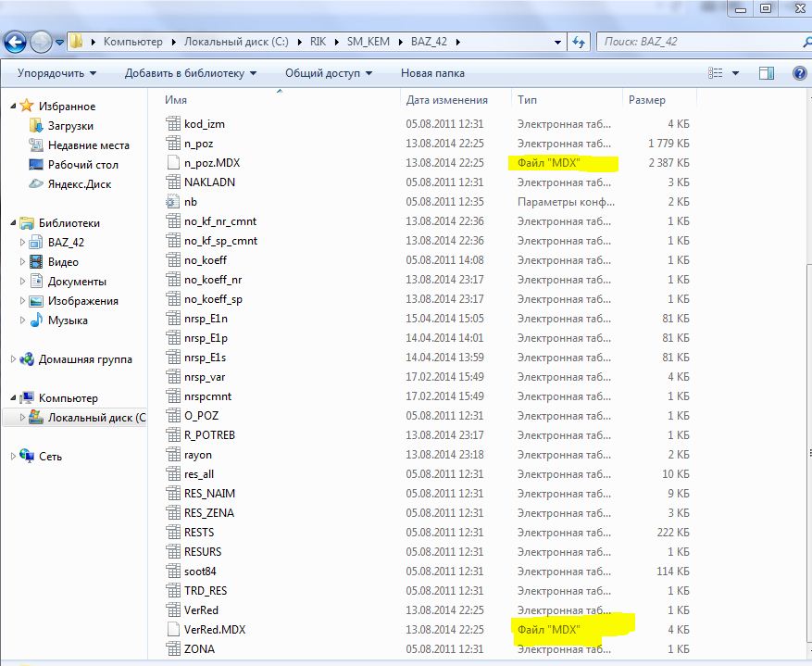Select the 'RIK' breadcrumb segment
812x666 pixels.
pos(318,42)
